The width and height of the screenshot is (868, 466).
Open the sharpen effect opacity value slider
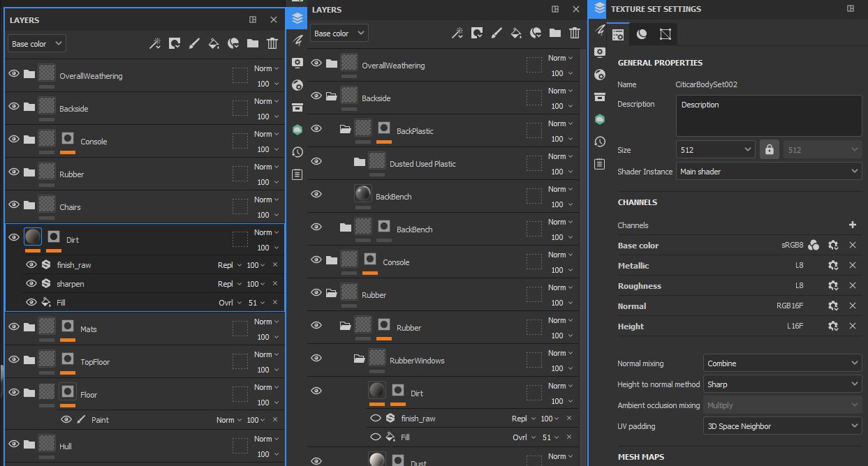pyautogui.click(x=256, y=284)
